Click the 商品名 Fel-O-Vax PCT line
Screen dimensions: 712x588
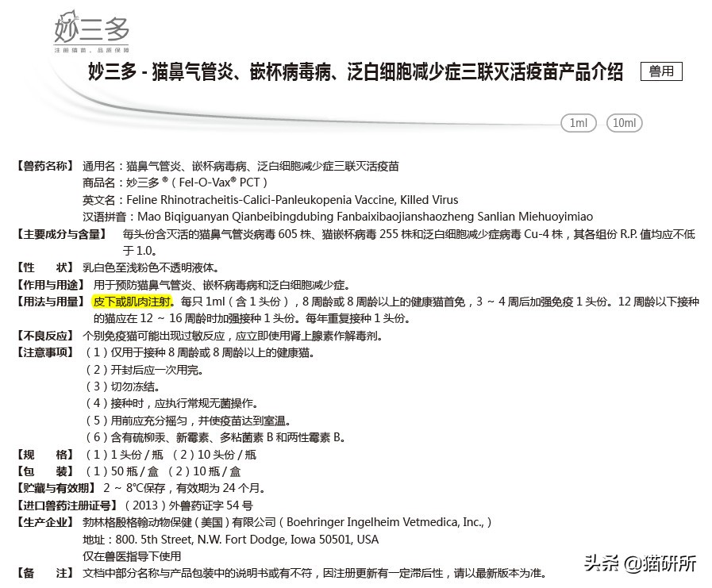[175, 183]
